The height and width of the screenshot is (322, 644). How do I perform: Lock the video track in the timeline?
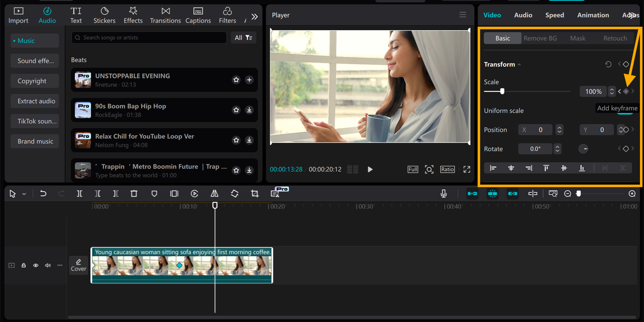tap(23, 265)
